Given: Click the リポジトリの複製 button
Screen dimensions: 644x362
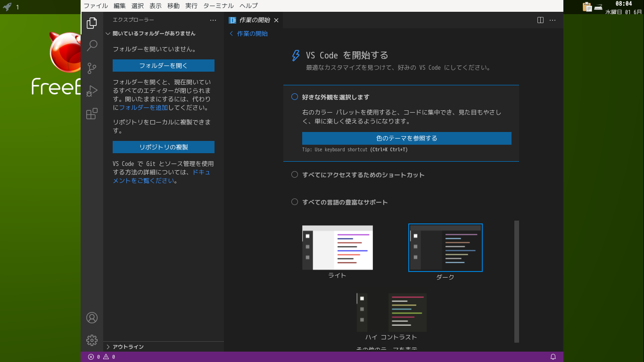Looking at the screenshot, I should pos(164,147).
